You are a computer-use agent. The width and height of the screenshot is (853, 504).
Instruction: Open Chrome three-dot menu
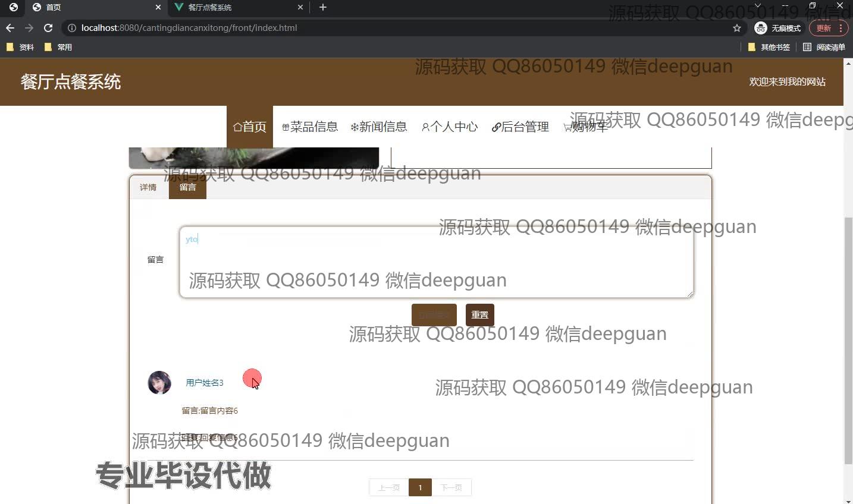click(841, 28)
